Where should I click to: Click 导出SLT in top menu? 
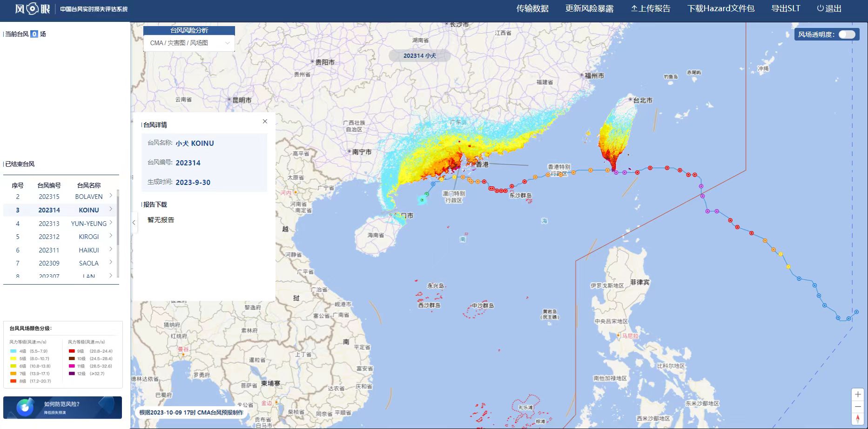click(x=786, y=8)
